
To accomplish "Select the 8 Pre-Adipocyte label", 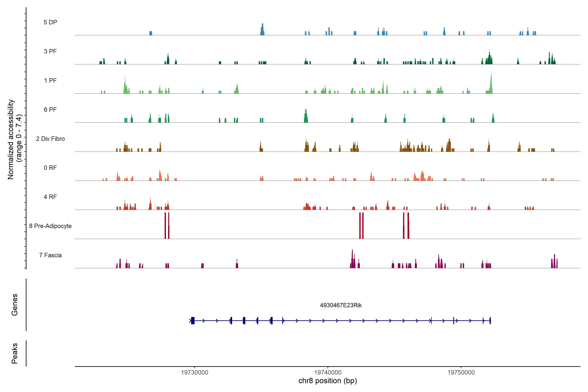I will (x=50, y=226).
